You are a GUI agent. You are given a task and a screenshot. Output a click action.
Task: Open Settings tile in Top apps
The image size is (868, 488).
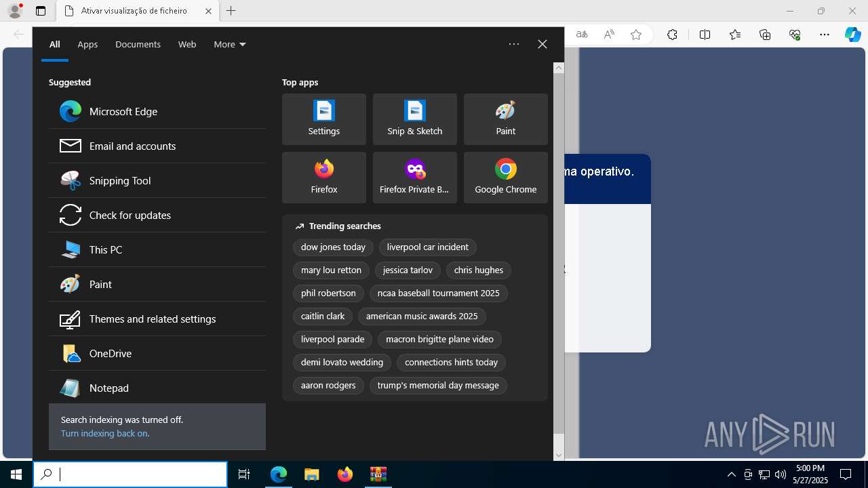[x=324, y=119]
